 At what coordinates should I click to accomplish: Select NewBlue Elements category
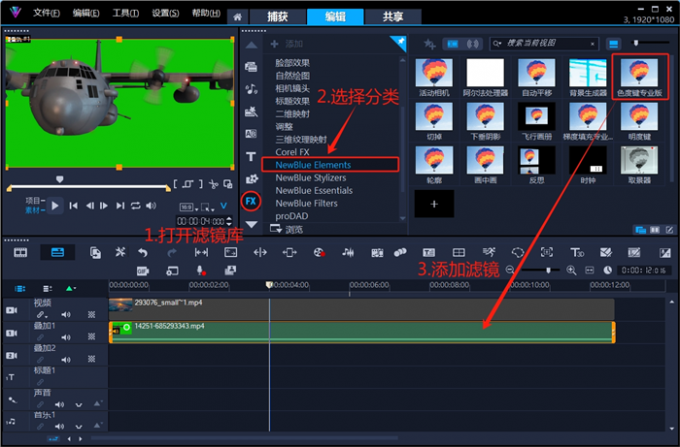click(x=321, y=163)
